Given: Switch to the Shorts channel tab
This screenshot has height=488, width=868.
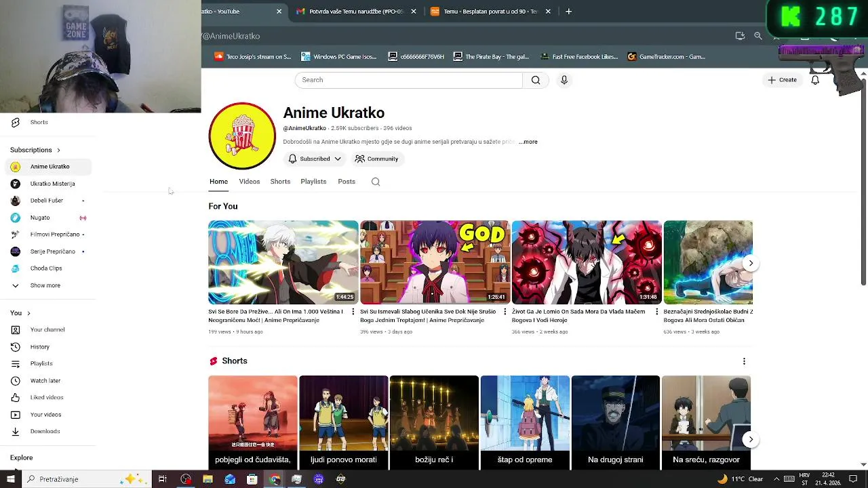Looking at the screenshot, I should 280,182.
